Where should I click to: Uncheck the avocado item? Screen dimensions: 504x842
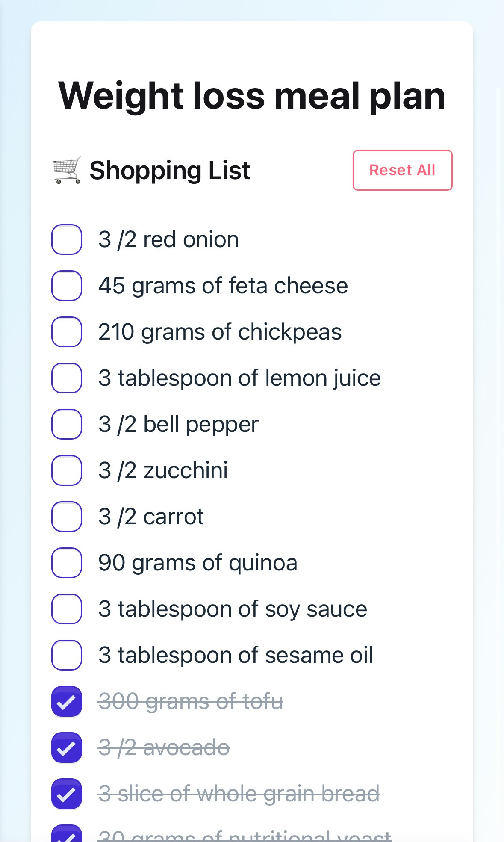67,747
